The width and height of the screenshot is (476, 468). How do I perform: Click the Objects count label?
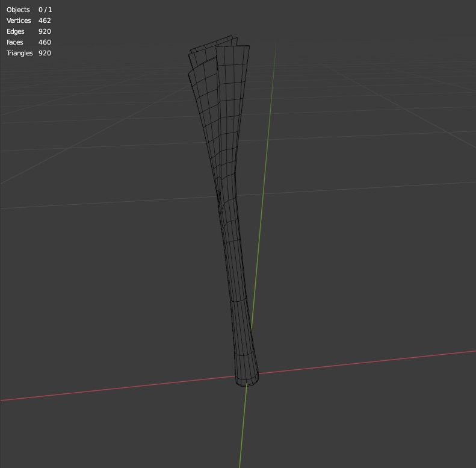pos(18,10)
